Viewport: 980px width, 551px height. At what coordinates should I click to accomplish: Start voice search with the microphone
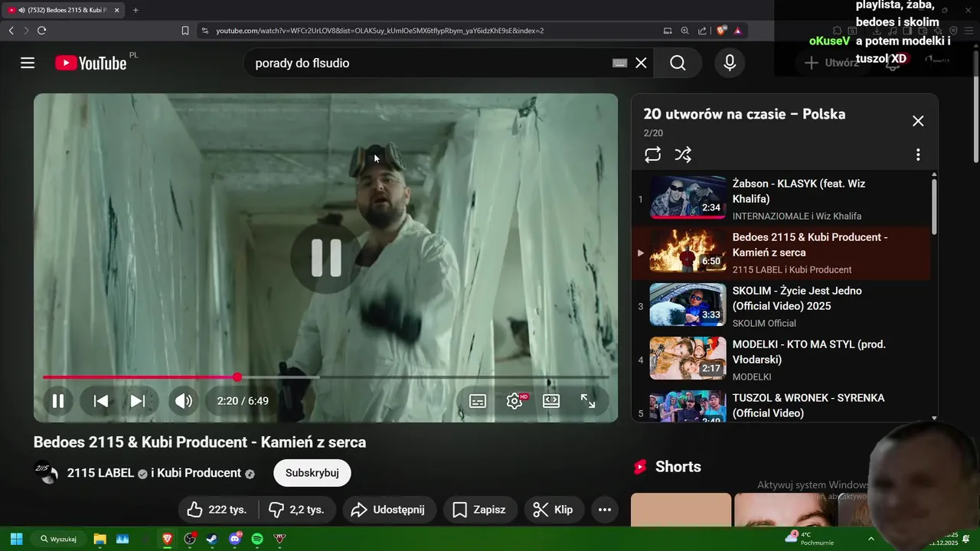pos(730,63)
